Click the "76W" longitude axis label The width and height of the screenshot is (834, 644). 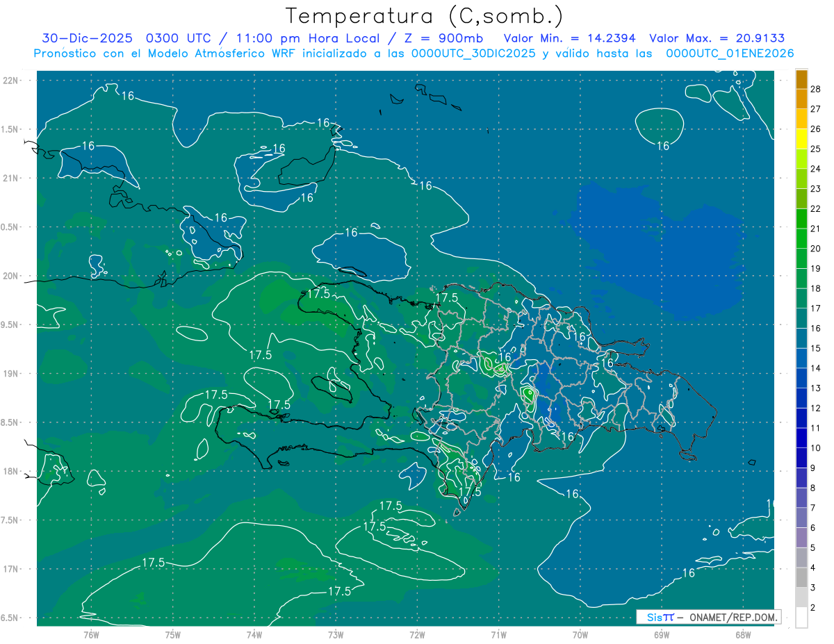coord(91,634)
